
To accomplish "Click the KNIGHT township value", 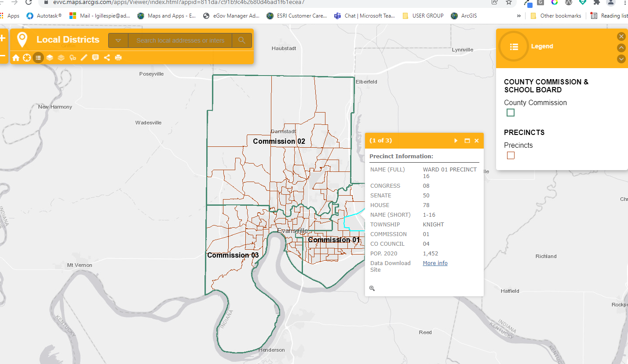I will (x=434, y=224).
